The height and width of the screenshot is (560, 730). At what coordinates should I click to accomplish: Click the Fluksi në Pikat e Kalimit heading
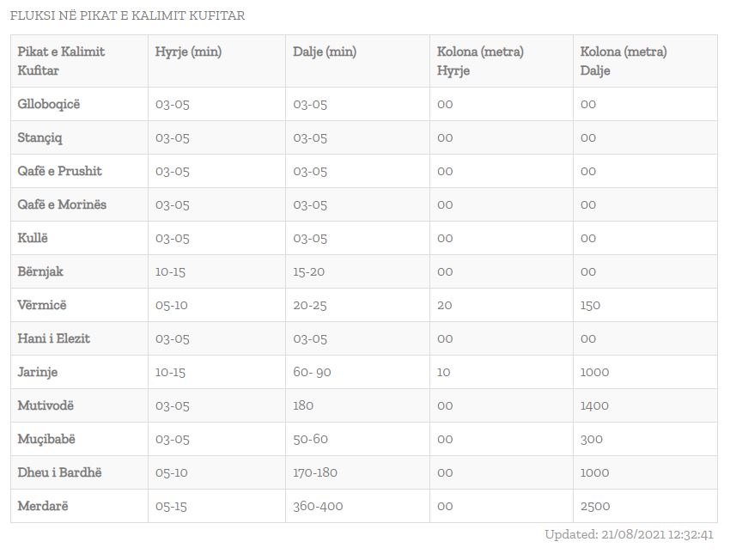point(127,15)
